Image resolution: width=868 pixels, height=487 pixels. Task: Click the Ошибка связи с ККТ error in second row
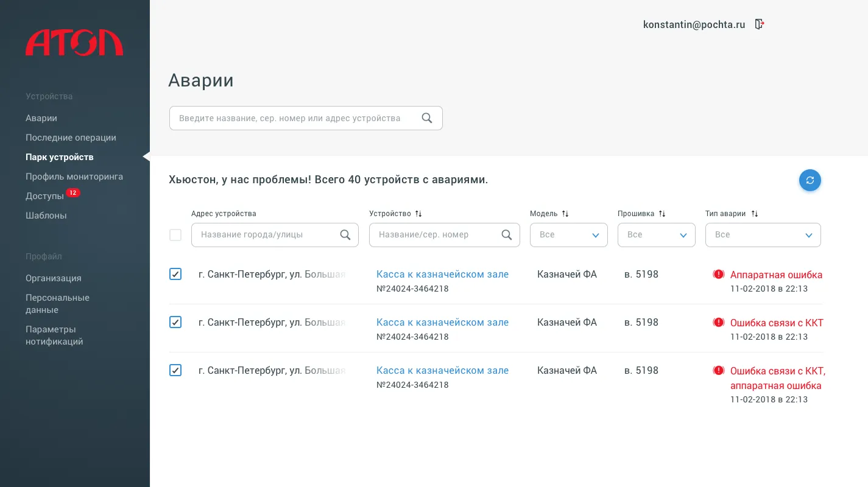coord(777,323)
